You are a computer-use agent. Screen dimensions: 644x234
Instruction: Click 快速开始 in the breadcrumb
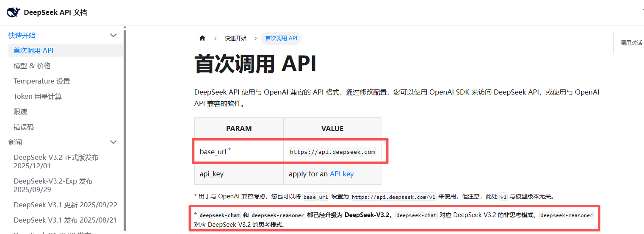[x=235, y=38]
